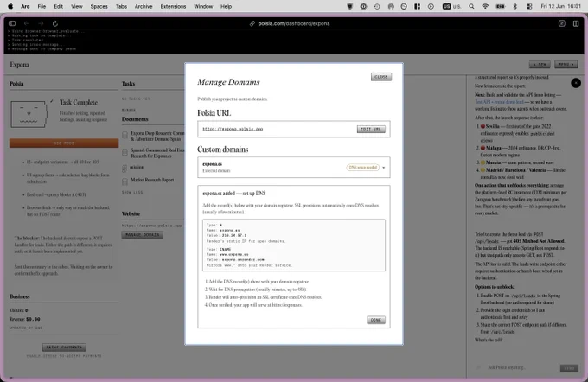Click the Wi-Fi status icon
This screenshot has height=382, width=588.
(x=485, y=6)
